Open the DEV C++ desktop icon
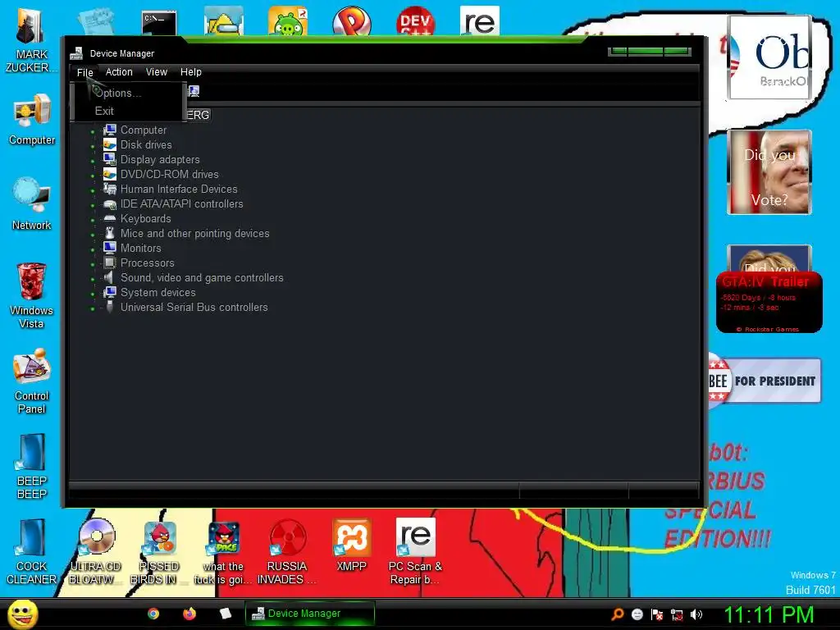This screenshot has height=630, width=840. click(x=416, y=21)
